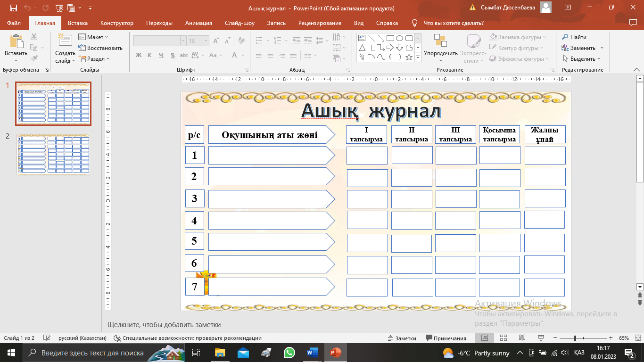Select the star shape in shapes gallery
Viewport: 644px width, 362px height.
coord(409,57)
